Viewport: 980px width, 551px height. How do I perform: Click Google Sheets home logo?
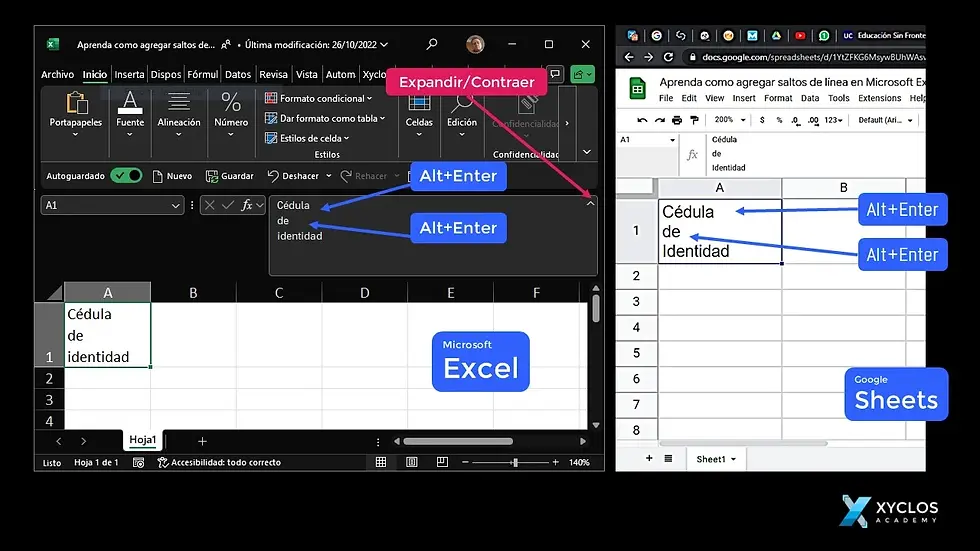click(638, 89)
